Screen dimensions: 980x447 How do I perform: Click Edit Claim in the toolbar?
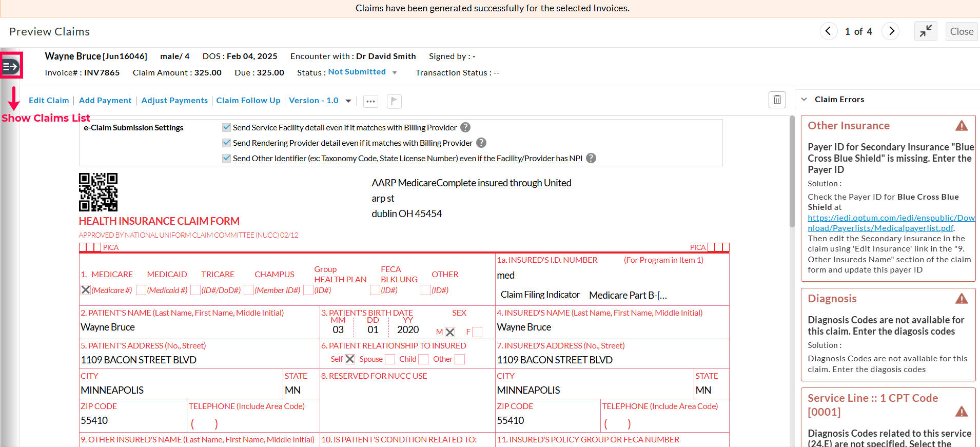click(49, 101)
